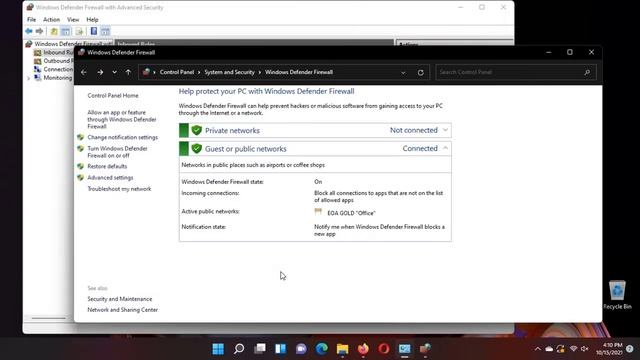Switch to Firewall Advanced Security taskbar icon
Image resolution: width=640 pixels, height=360 pixels.
click(425, 349)
